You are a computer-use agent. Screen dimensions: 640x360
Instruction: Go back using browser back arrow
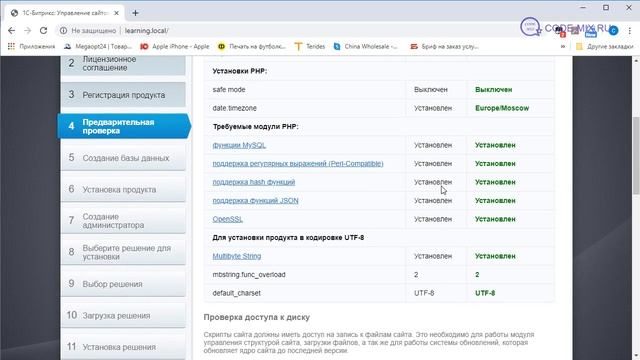tap(11, 31)
